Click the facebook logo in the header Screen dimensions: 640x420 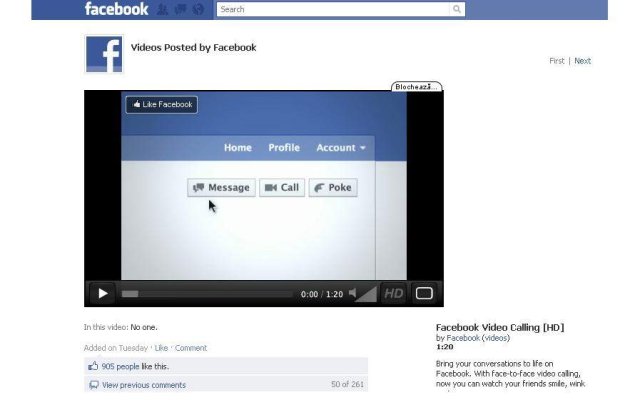click(x=116, y=9)
